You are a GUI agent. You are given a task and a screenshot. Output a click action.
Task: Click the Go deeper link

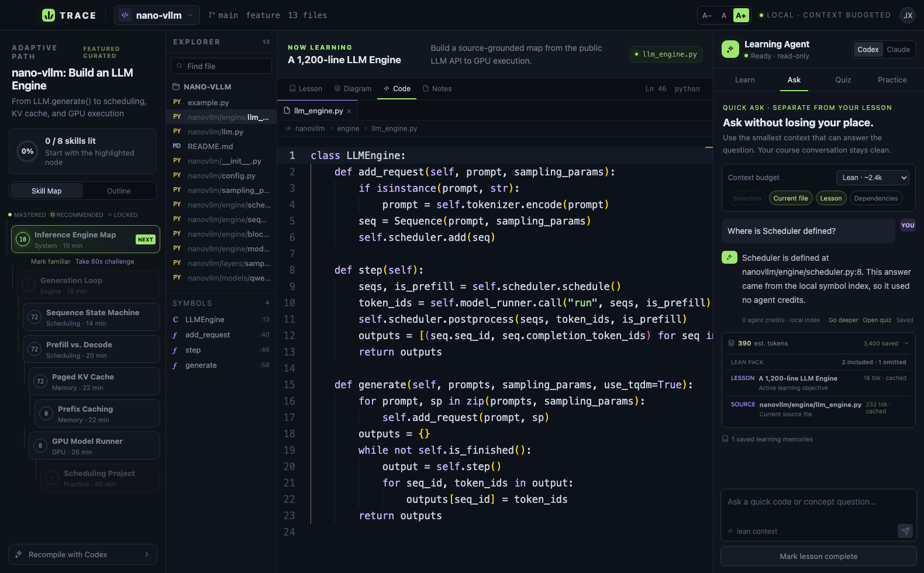(x=843, y=320)
